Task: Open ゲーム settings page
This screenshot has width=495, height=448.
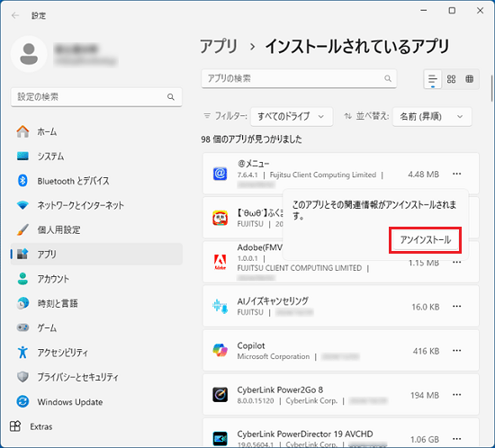Action: pos(96,327)
